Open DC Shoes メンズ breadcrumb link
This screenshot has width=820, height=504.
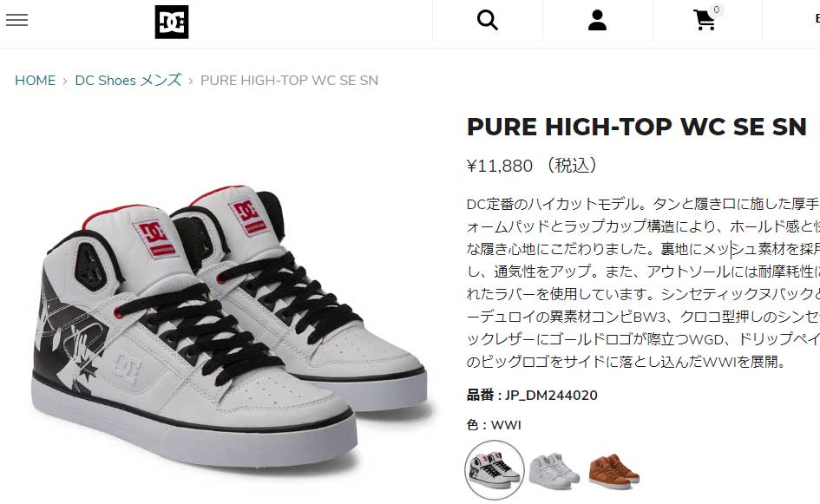(x=128, y=80)
